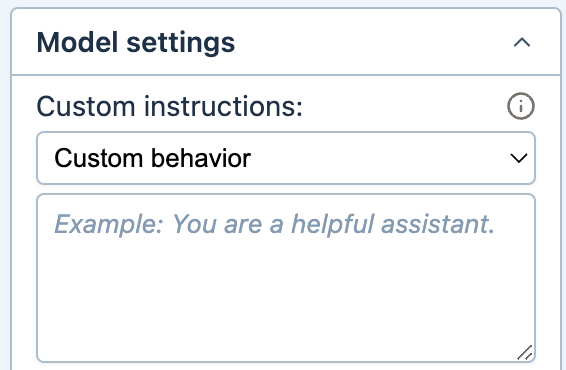Screen dimensions: 566x370
Task: Click the word "Example:" in the text box
Action: 109,224
